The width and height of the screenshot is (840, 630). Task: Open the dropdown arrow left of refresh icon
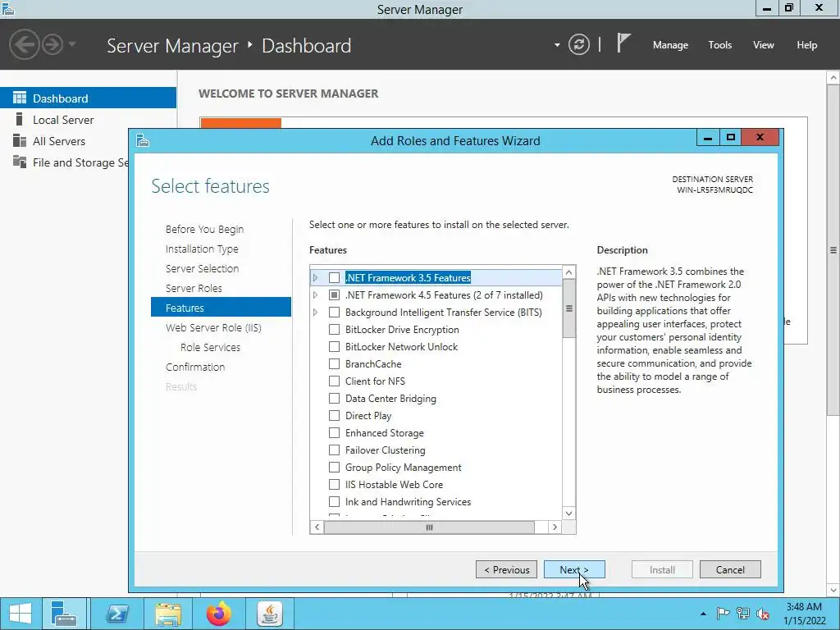[x=557, y=45]
